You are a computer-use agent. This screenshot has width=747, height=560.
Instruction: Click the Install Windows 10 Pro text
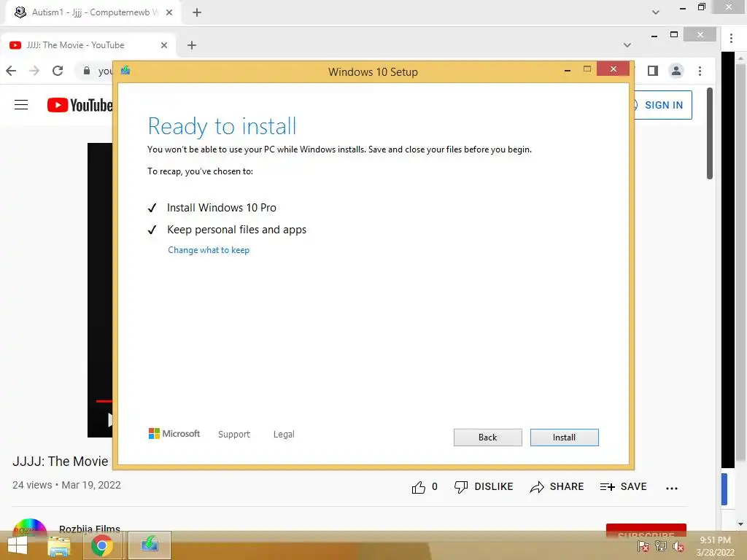click(x=222, y=208)
